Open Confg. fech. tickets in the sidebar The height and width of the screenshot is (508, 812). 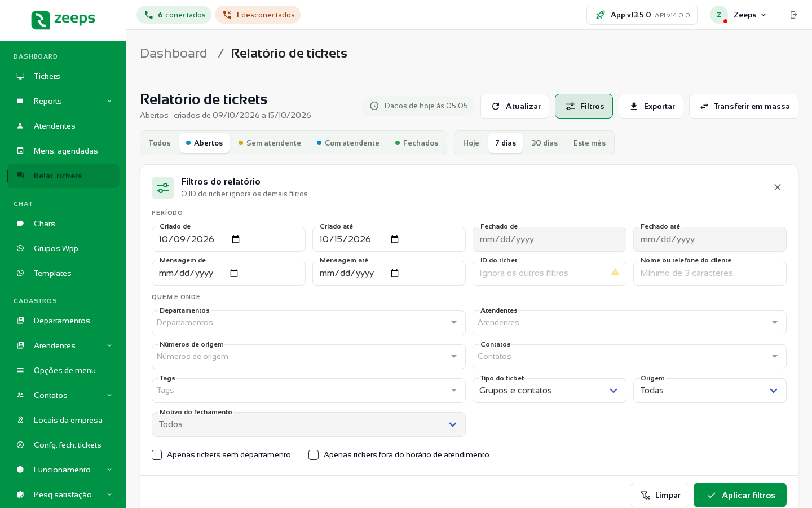(x=63, y=445)
